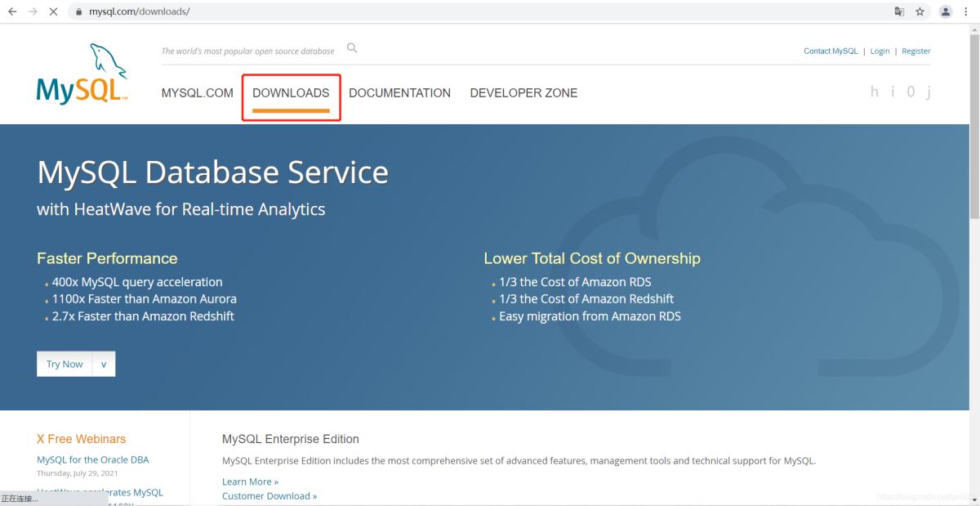Click the page vertical scrollbar
The width and height of the screenshot is (980, 506).
[973, 123]
